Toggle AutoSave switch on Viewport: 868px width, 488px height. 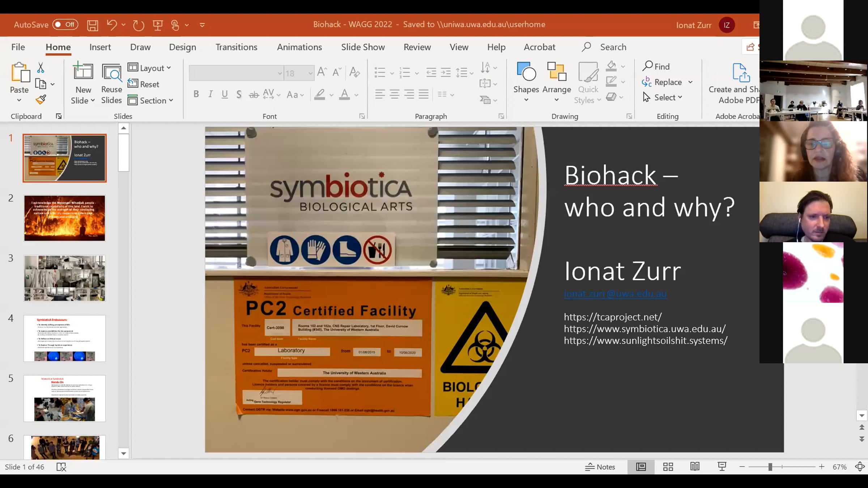[65, 25]
